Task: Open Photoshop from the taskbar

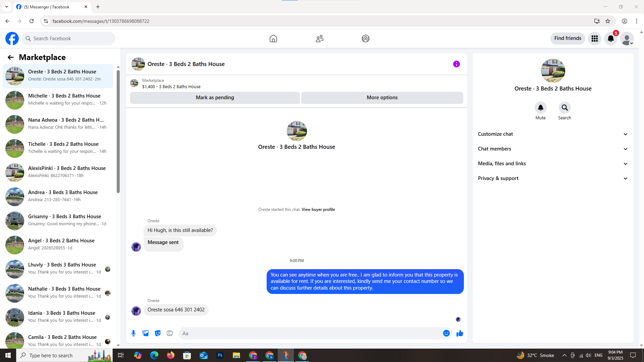Action: (220, 355)
